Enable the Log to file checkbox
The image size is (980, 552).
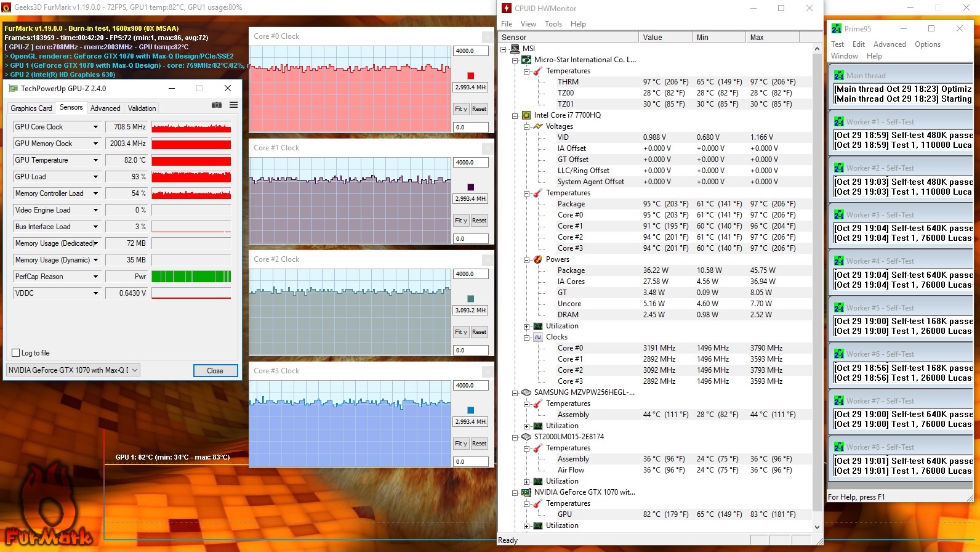(x=16, y=353)
